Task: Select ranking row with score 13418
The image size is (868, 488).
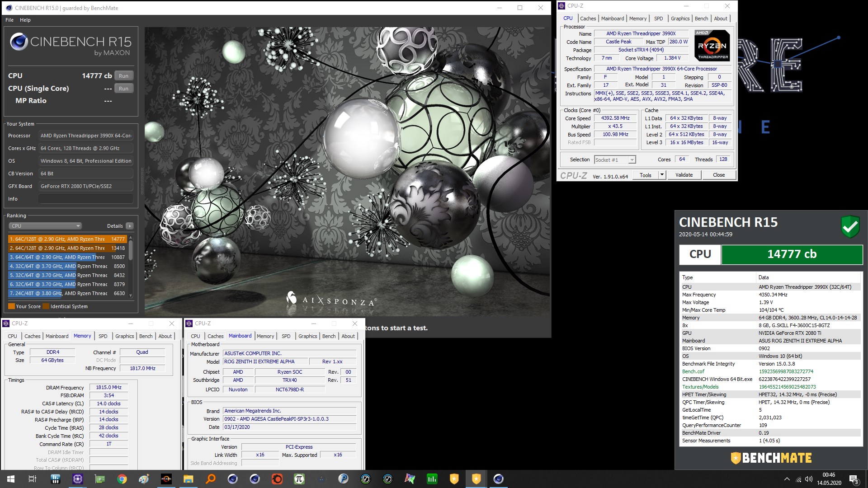Action: 67,248
